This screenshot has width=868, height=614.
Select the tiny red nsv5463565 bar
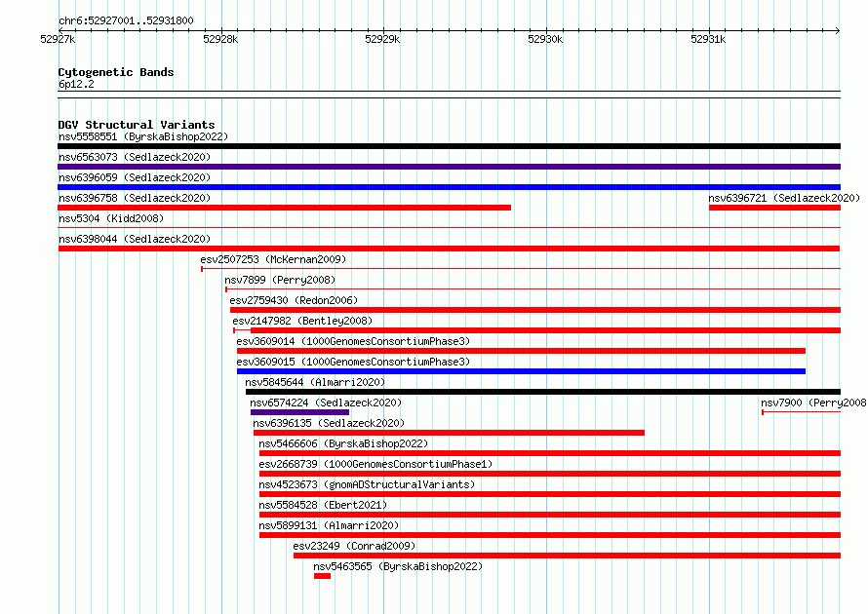tap(322, 576)
